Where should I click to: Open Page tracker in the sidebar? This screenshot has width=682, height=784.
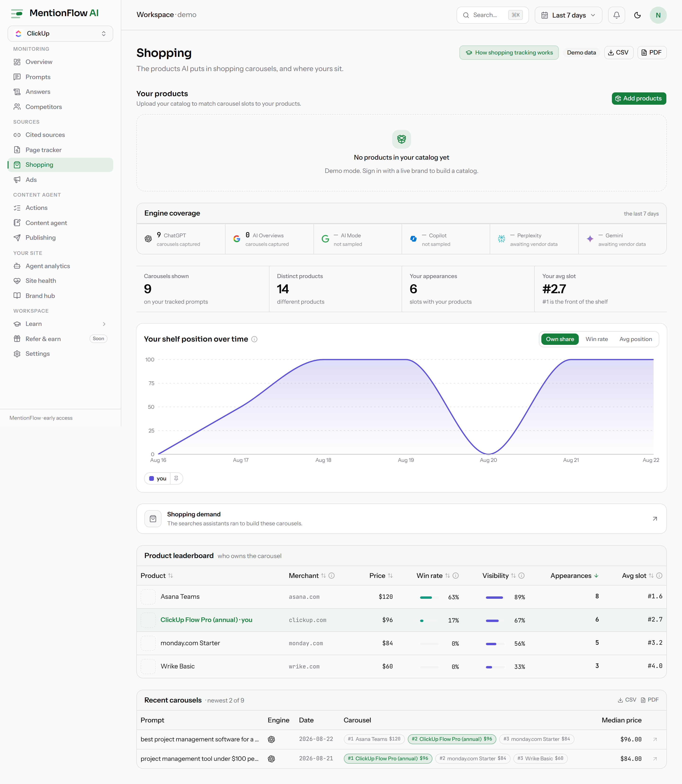[x=60, y=150]
